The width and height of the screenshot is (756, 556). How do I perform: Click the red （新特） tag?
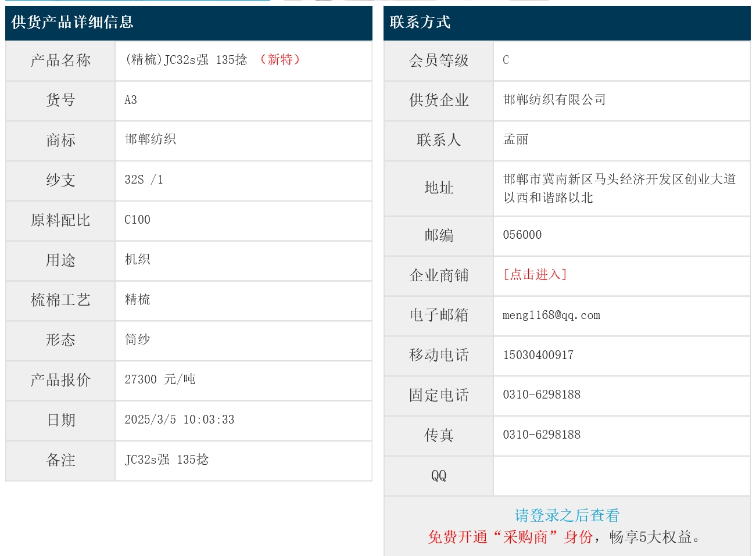[x=280, y=60]
